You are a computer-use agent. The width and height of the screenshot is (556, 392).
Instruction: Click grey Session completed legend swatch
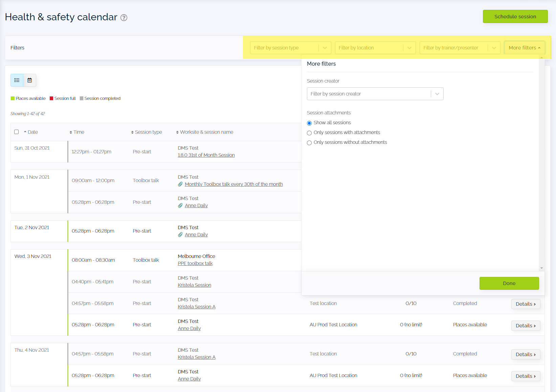(x=82, y=99)
